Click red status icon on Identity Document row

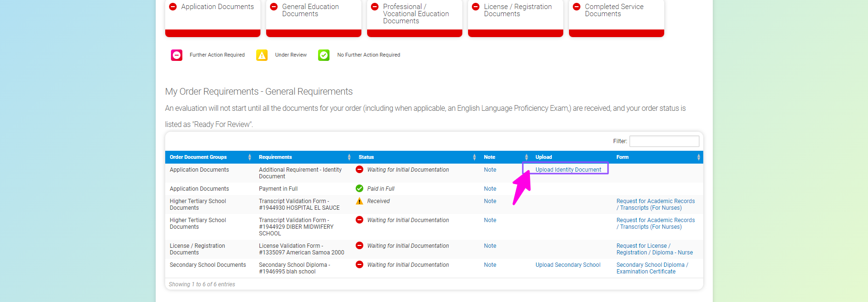359,169
